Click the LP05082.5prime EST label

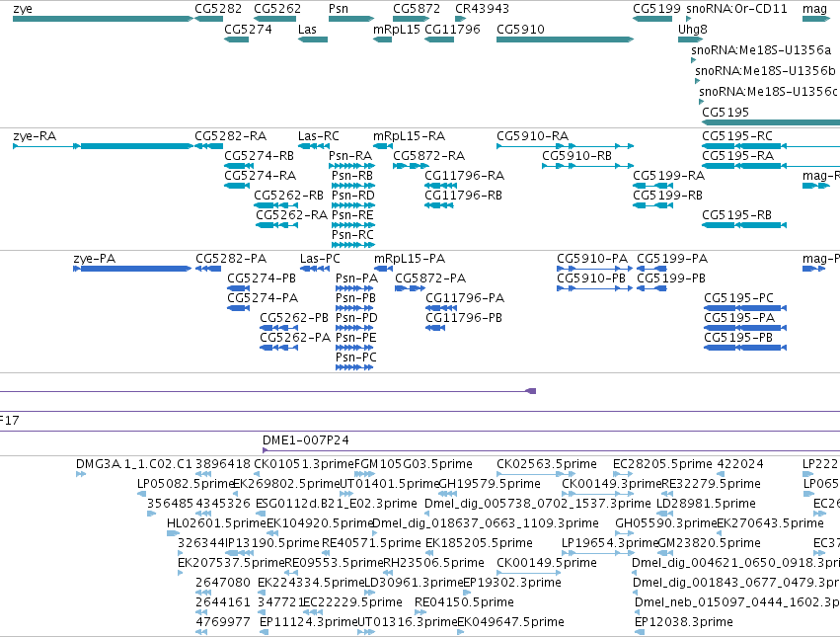pyautogui.click(x=187, y=484)
